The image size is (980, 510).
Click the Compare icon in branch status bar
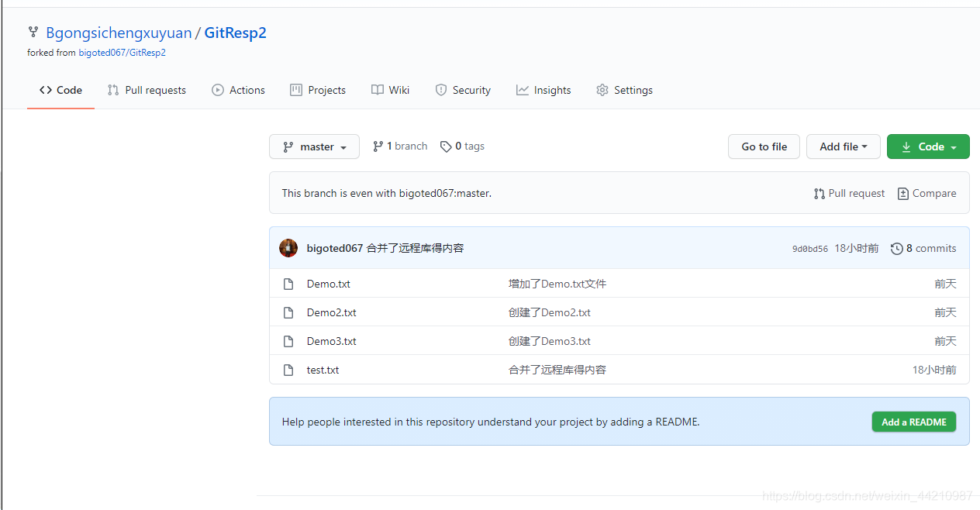tap(903, 193)
